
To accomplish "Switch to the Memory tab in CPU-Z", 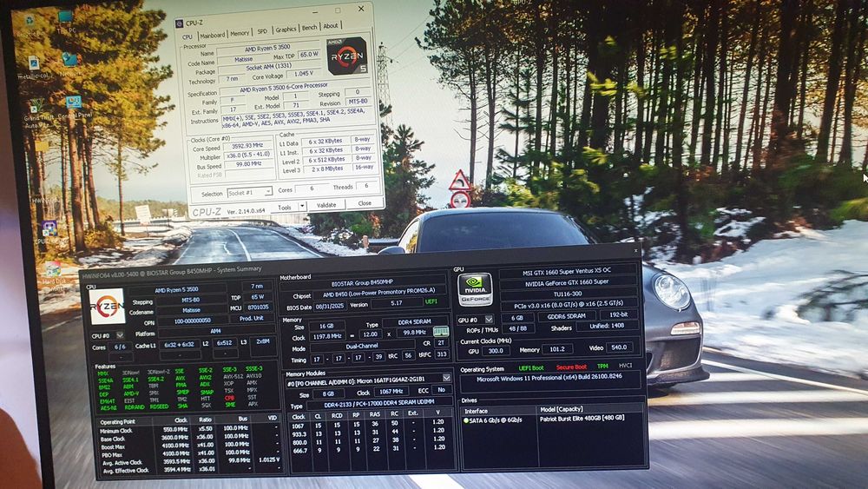I will click(x=240, y=33).
